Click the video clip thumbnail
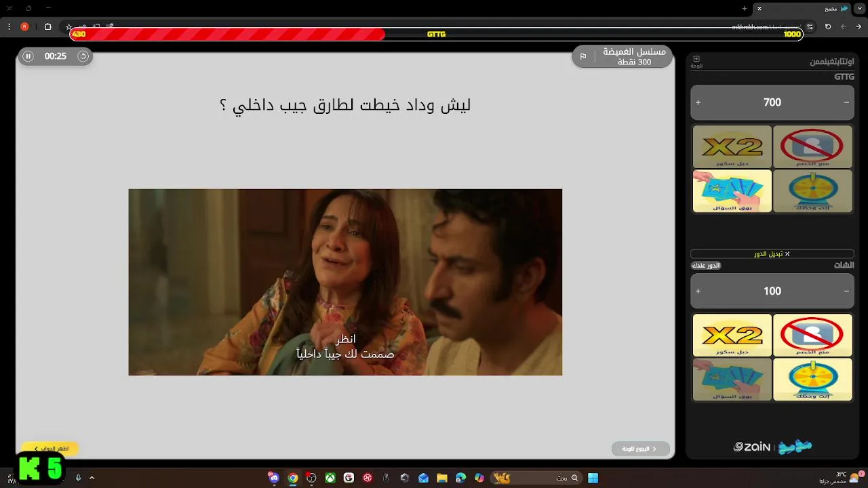Viewport: 868px width, 488px height. coord(345,282)
